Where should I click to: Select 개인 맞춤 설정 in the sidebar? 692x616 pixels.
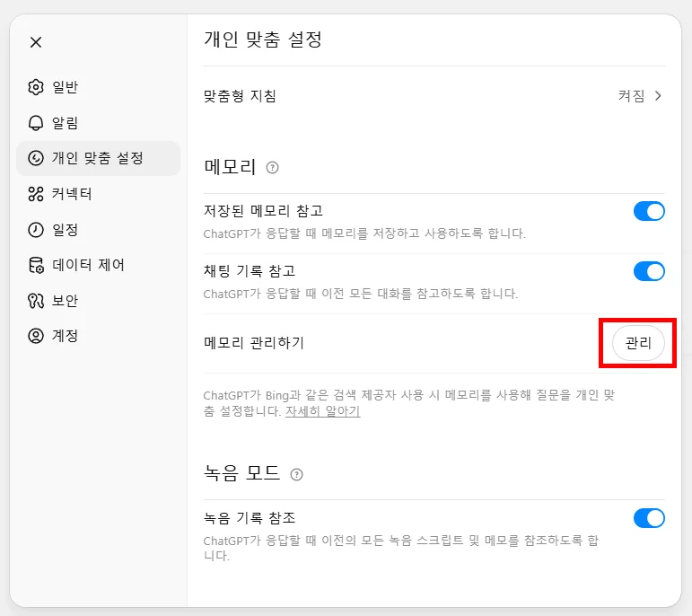click(x=98, y=158)
